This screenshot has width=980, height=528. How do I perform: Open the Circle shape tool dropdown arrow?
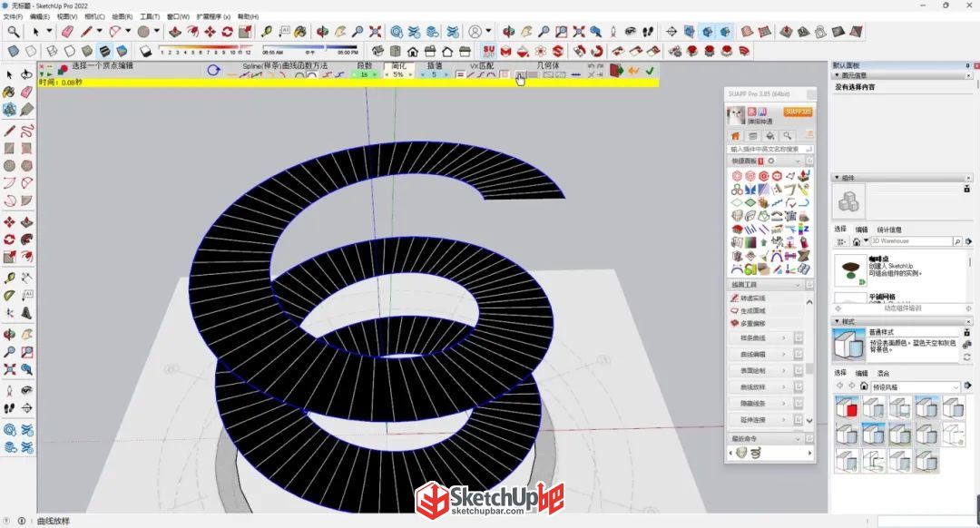coord(156,31)
